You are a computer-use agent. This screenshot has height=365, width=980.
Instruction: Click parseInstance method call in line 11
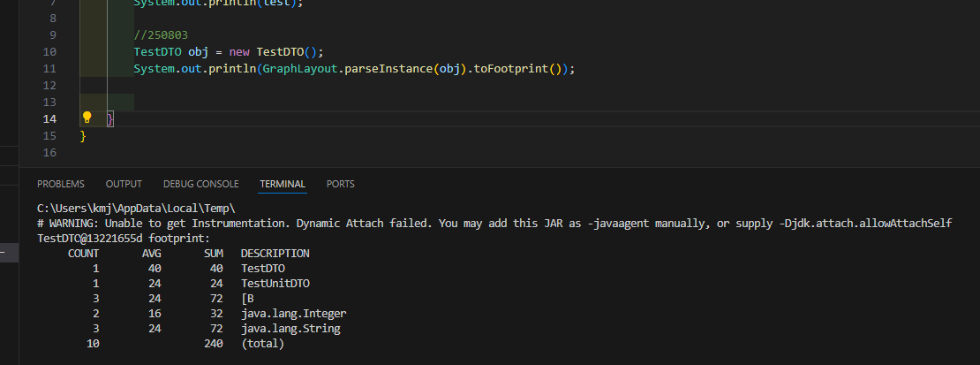(388, 68)
